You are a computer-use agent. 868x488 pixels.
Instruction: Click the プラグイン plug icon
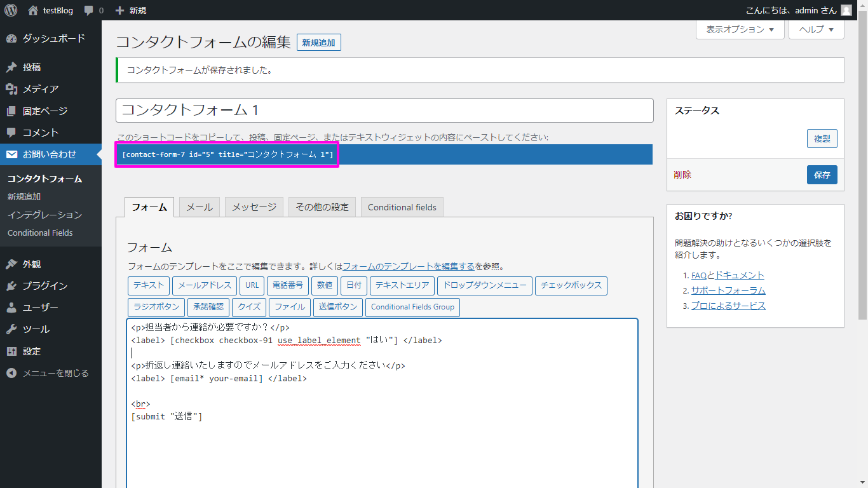[11, 286]
